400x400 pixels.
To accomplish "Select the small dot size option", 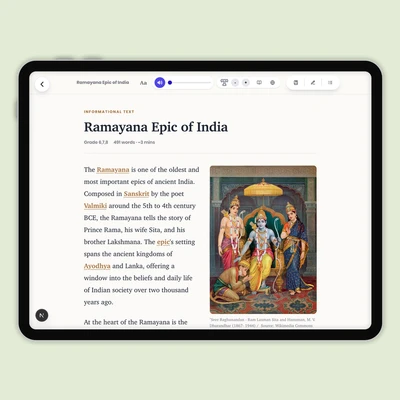I will tap(235, 83).
